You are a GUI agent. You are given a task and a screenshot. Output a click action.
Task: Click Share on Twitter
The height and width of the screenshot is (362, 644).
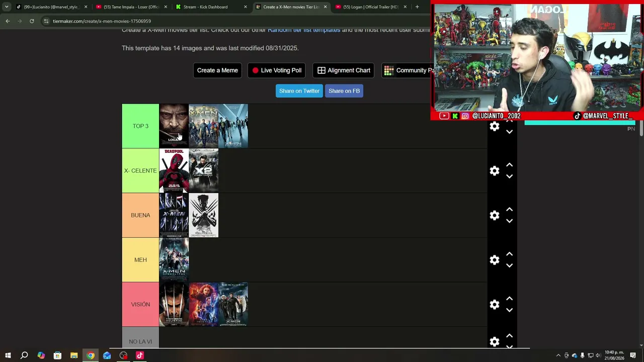tap(299, 91)
